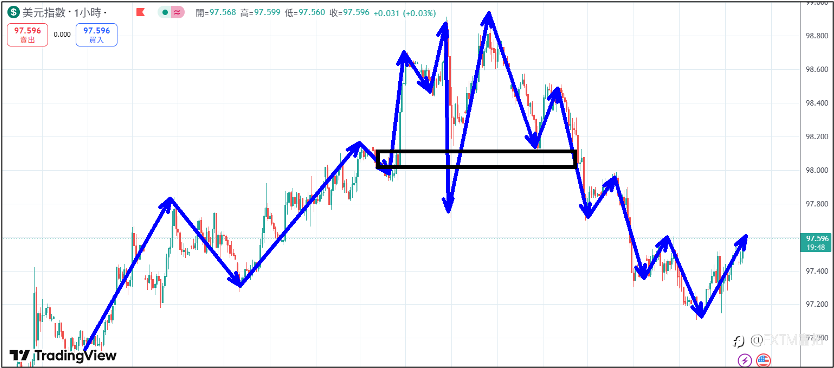Image resolution: width=834 pixels, height=368 pixels.
Task: Click the green dollar symbol logo
Action: (13, 12)
